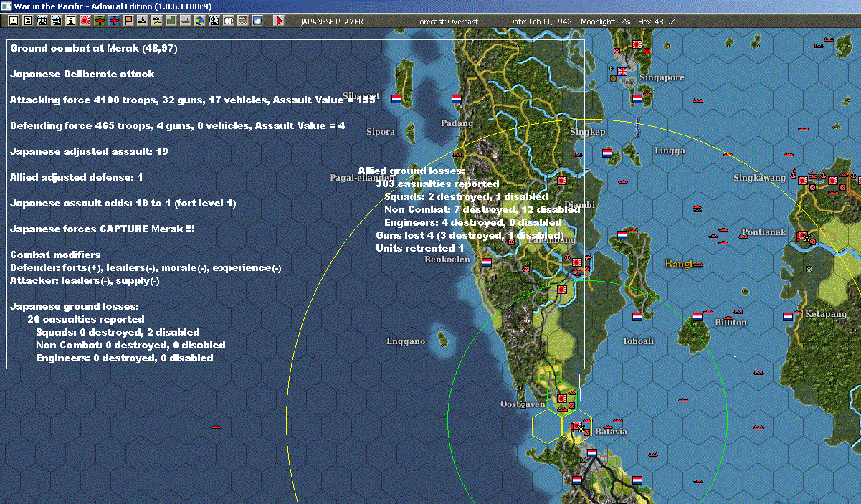
Task: Click the globe toolbar icon
Action: [x=199, y=21]
